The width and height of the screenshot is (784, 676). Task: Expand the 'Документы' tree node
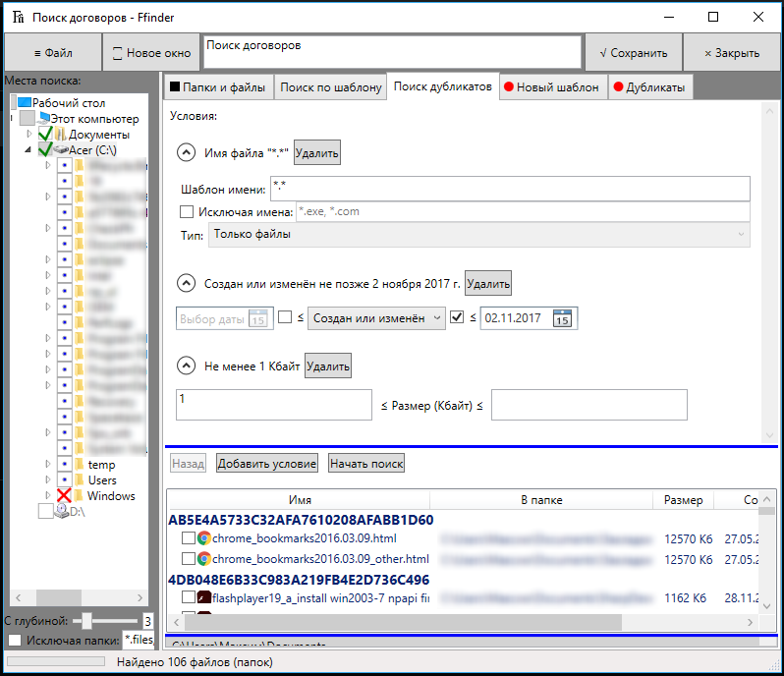tap(29, 134)
